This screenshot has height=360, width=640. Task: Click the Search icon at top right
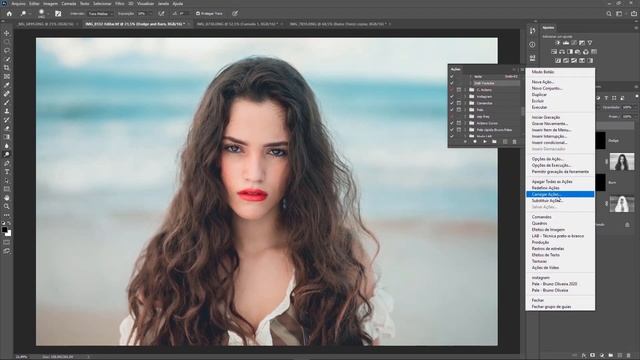pyautogui.click(x=609, y=13)
